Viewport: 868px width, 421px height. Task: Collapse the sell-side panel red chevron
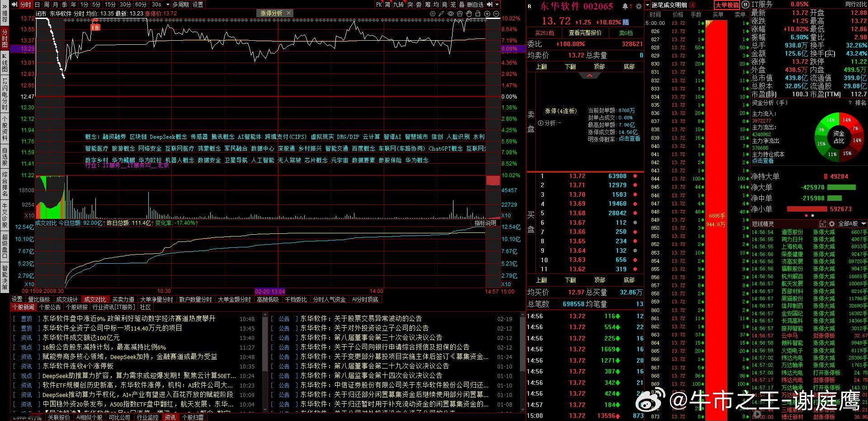pyautogui.click(x=590, y=76)
